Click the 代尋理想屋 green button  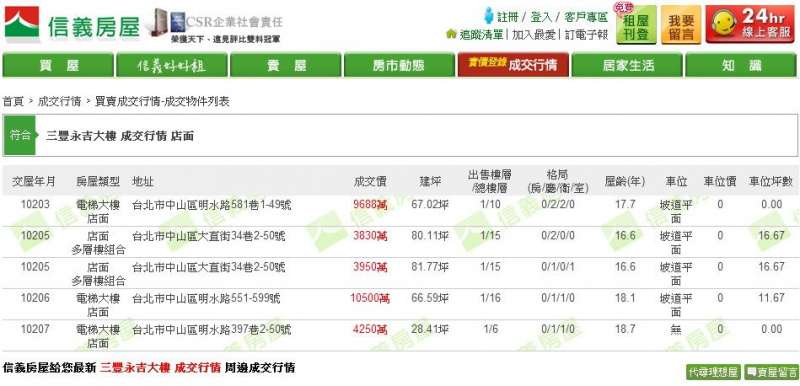713,372
